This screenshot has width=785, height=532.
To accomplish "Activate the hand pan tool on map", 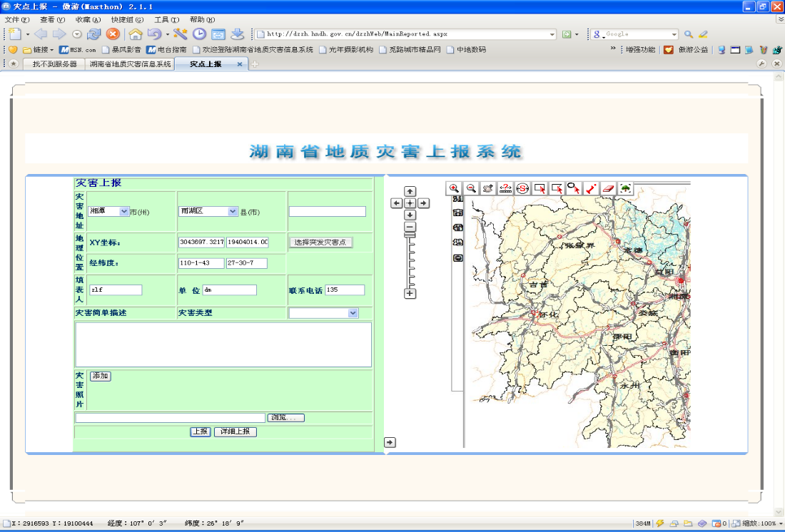I will pyautogui.click(x=488, y=188).
